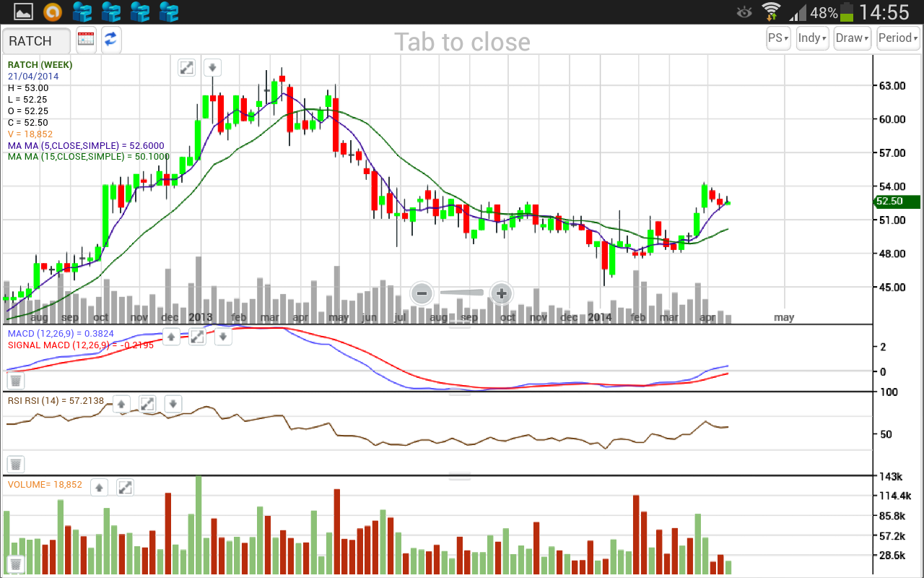Select the RATCH (WEEK) chart title
This screenshot has width=924, height=578.
coord(40,64)
